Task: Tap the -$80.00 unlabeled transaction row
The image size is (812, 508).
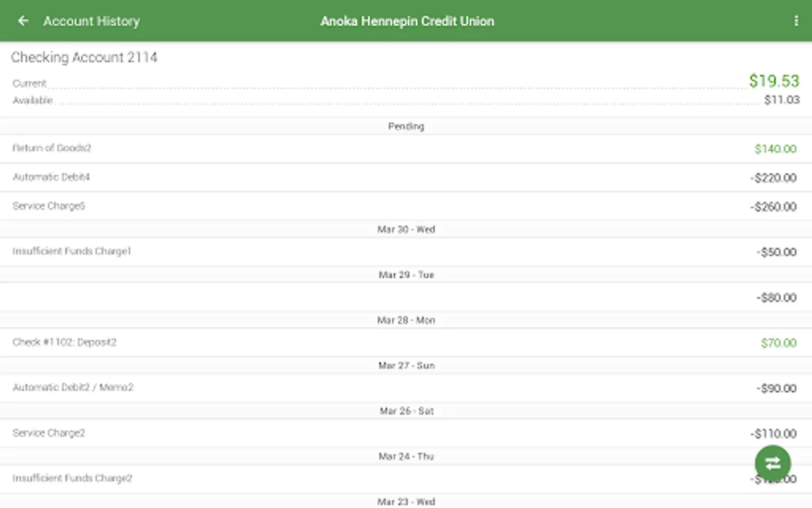Action: [x=406, y=297]
